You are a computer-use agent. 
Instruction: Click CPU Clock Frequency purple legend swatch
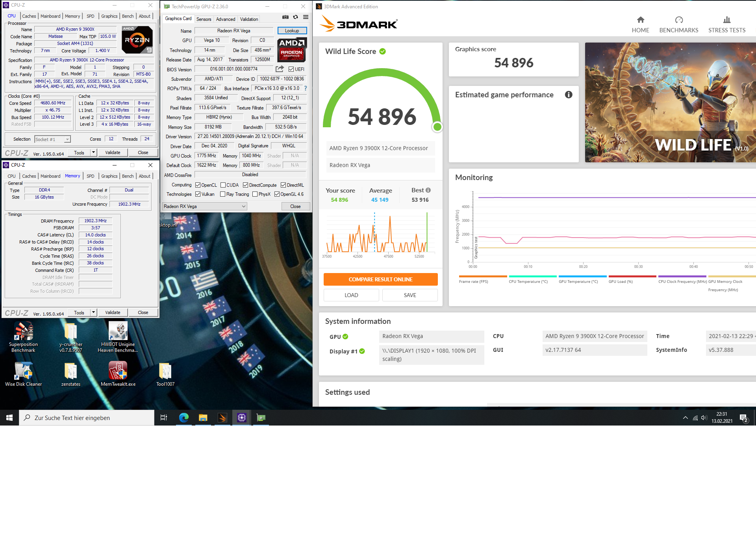click(682, 276)
